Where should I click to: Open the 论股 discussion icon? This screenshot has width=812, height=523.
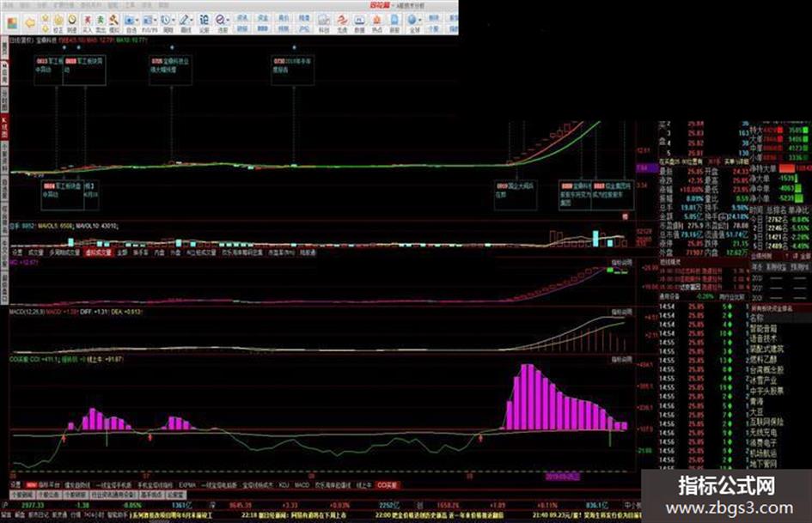pyautogui.click(x=204, y=23)
